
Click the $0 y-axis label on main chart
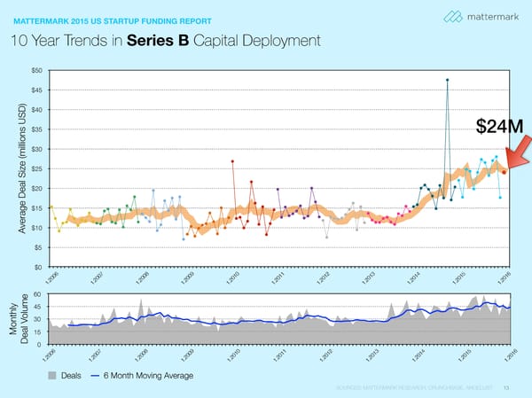click(37, 267)
